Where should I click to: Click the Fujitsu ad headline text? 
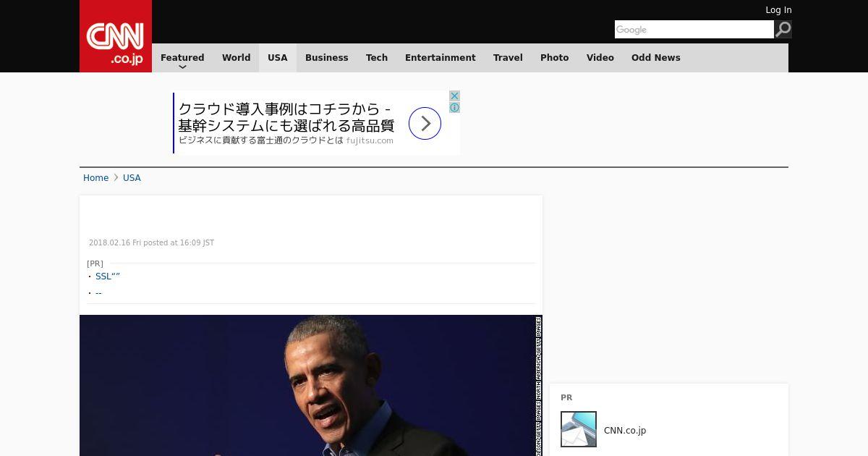tap(286, 117)
